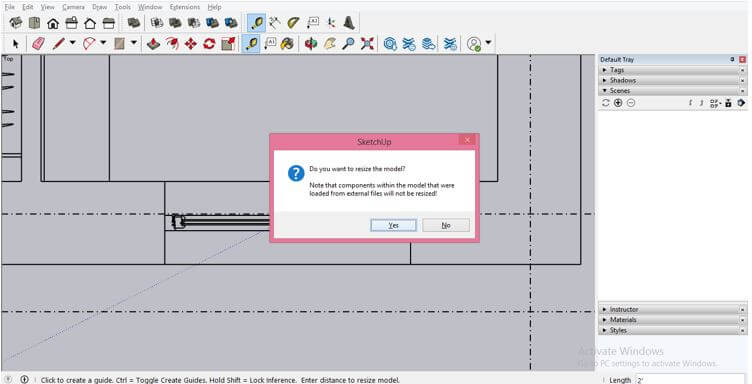The image size is (752, 384).
Task: Activate the Paint Bucket tool
Action: [287, 44]
